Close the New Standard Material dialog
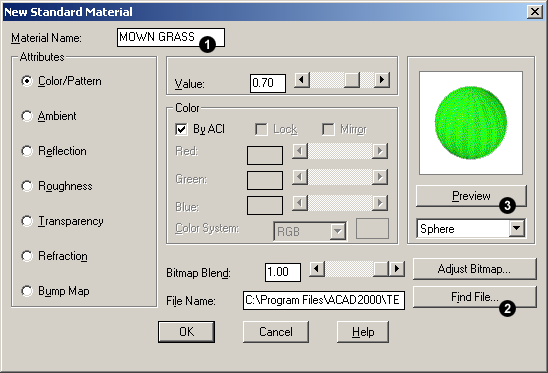548x373 pixels. [535, 12]
